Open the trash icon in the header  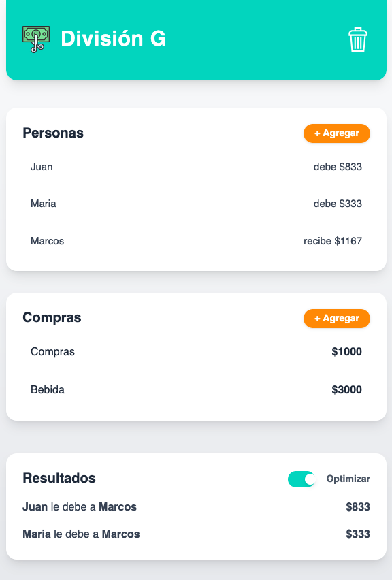click(x=357, y=39)
